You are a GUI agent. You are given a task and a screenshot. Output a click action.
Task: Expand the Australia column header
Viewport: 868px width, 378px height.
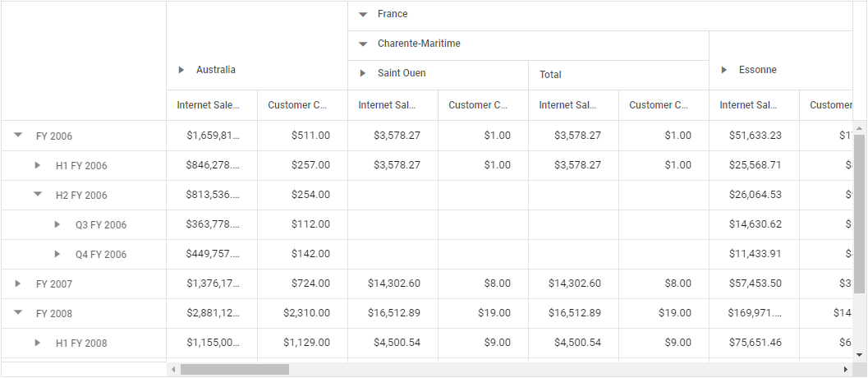pyautogui.click(x=181, y=70)
